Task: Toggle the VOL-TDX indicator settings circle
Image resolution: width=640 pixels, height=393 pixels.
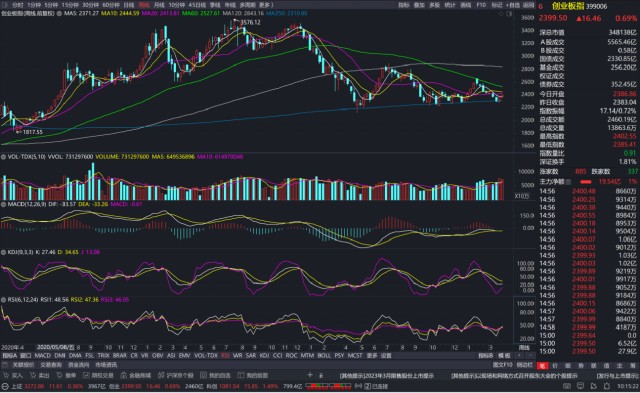Action: [x=3, y=157]
